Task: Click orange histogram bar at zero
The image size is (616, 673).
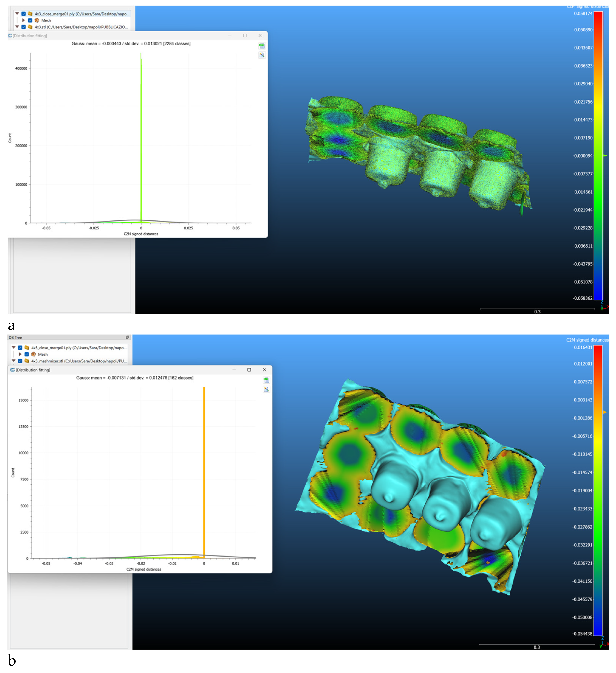Action: 204,467
